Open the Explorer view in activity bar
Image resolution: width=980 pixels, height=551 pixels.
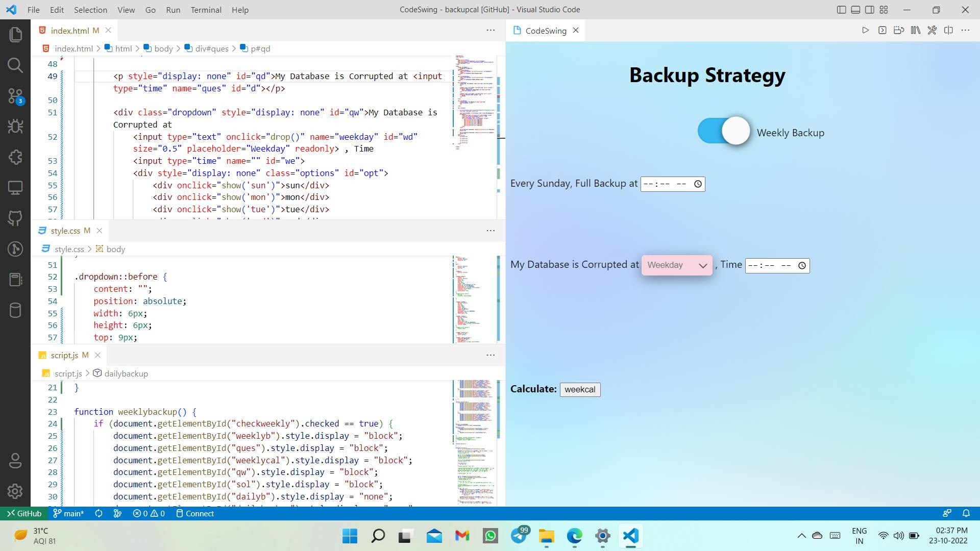[15, 34]
